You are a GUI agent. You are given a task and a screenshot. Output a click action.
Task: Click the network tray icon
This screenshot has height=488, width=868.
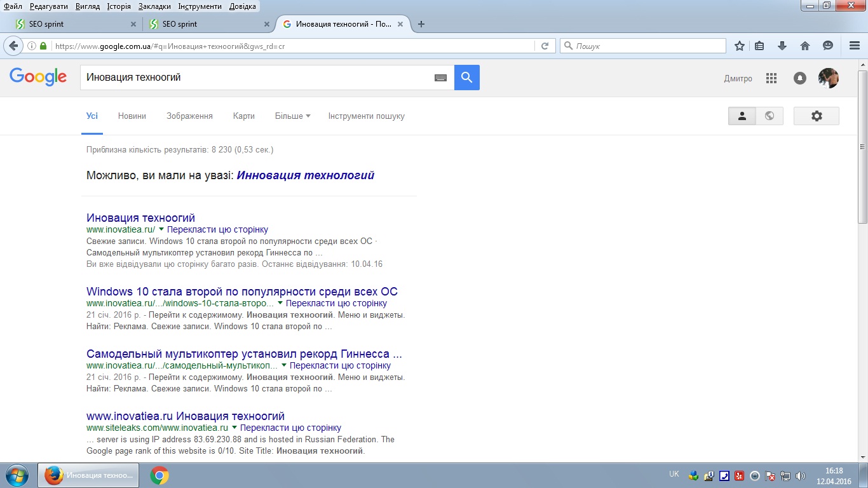786,475
